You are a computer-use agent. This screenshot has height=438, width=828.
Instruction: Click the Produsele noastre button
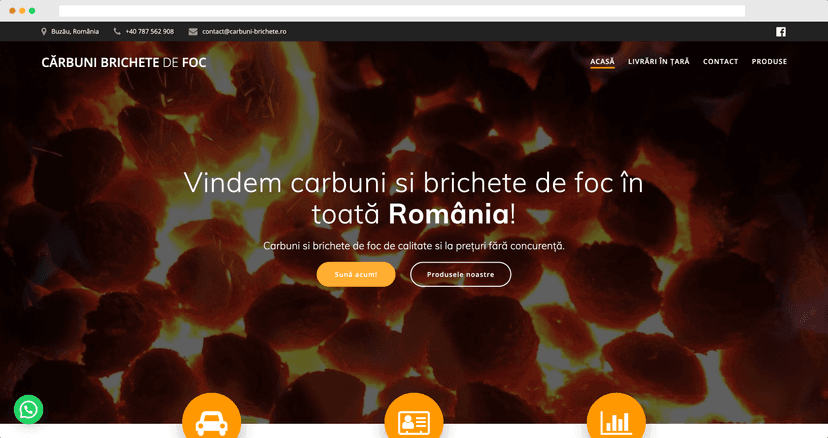(x=460, y=275)
